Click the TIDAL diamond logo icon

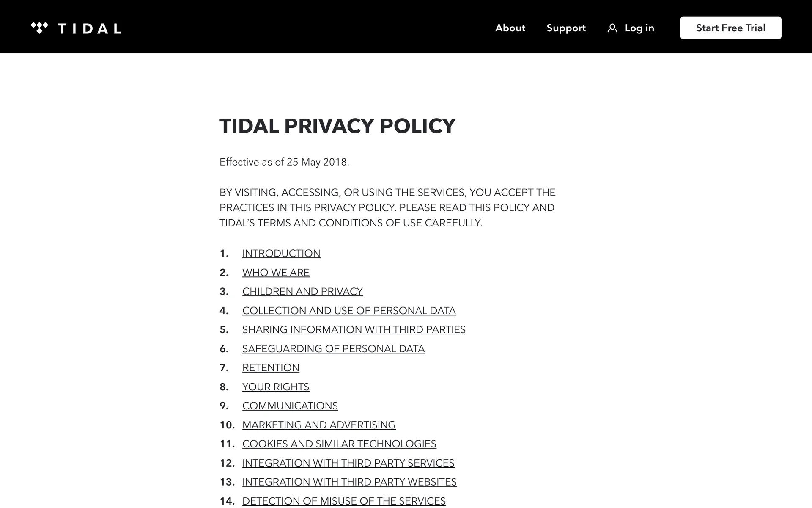tap(39, 28)
